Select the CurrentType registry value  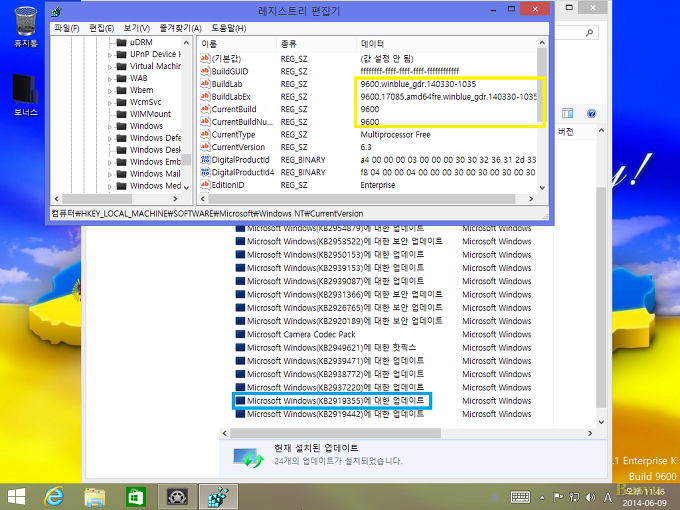pyautogui.click(x=233, y=134)
